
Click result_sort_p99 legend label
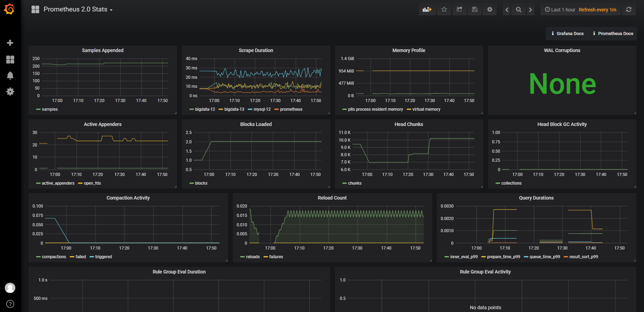(x=584, y=257)
